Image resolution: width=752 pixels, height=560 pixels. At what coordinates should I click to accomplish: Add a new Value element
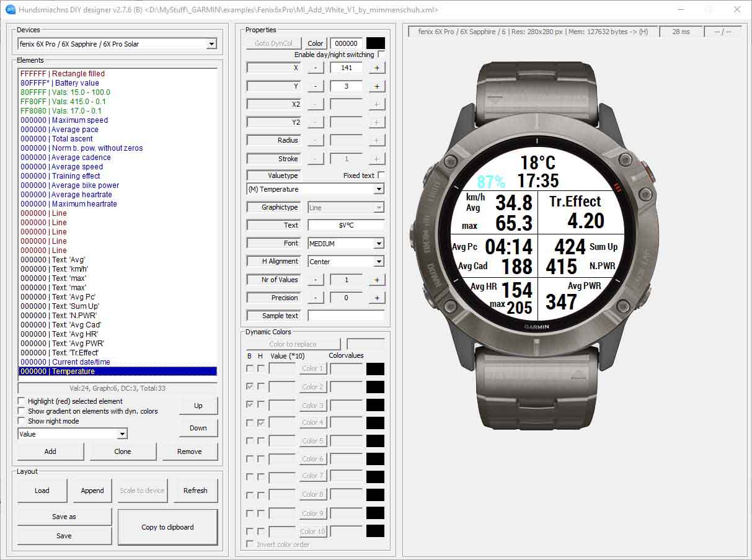click(x=50, y=451)
